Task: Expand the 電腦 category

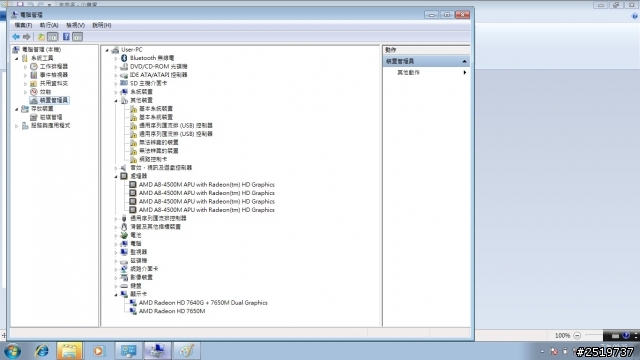Action: [x=116, y=244]
